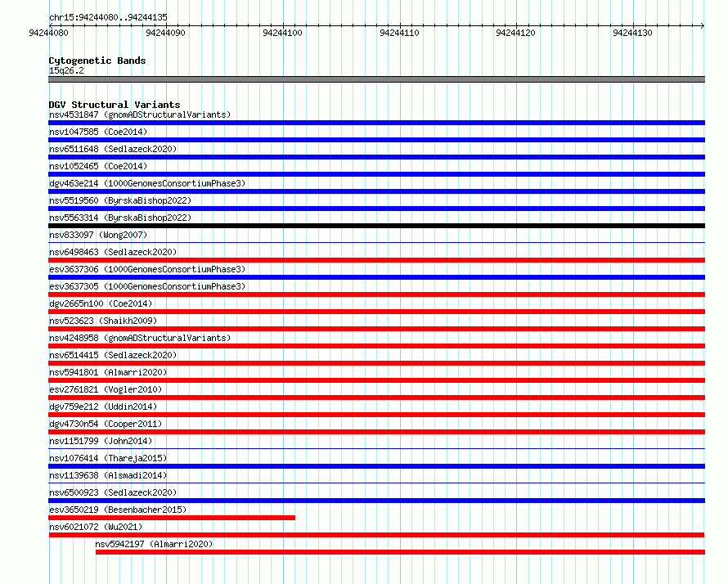Open the Cytogenetic Bands track title

(97, 61)
